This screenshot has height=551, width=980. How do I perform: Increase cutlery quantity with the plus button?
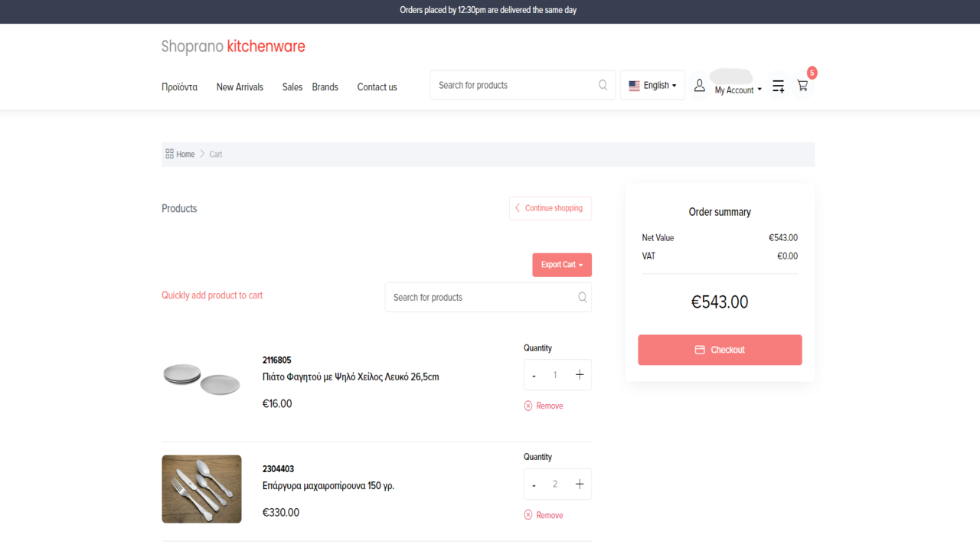580,483
